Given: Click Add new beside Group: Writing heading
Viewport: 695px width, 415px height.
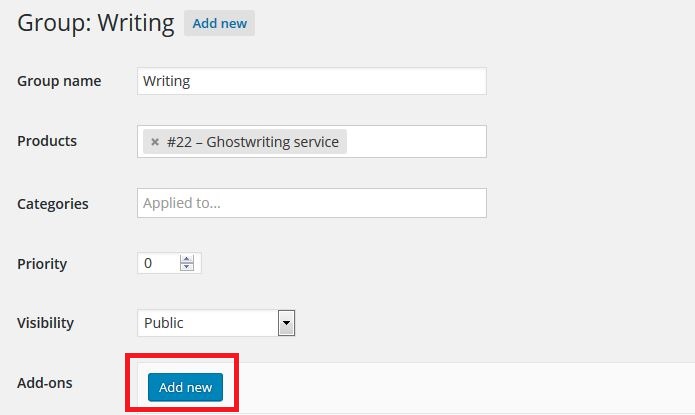Looking at the screenshot, I should (x=219, y=23).
